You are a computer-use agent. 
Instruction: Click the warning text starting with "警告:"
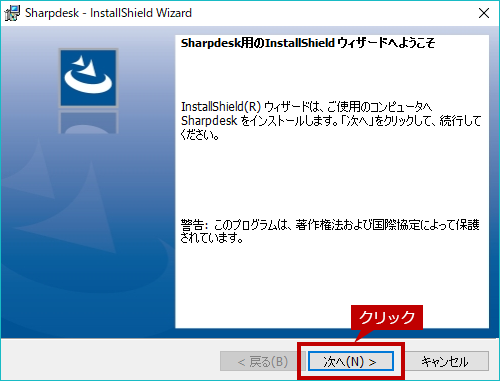(x=330, y=231)
